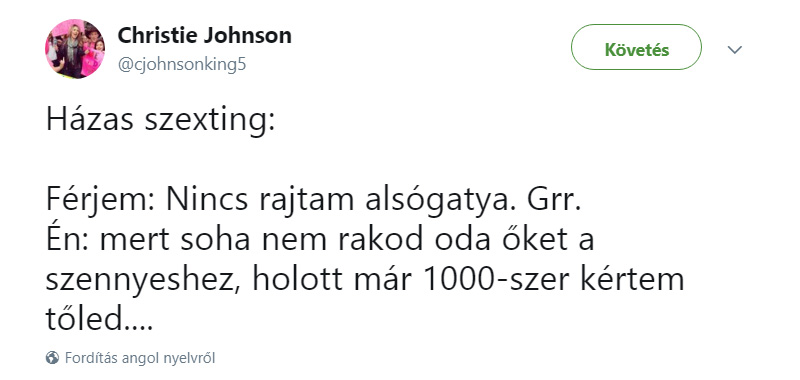Expand the chevron menu beside Követés

pyautogui.click(x=735, y=49)
